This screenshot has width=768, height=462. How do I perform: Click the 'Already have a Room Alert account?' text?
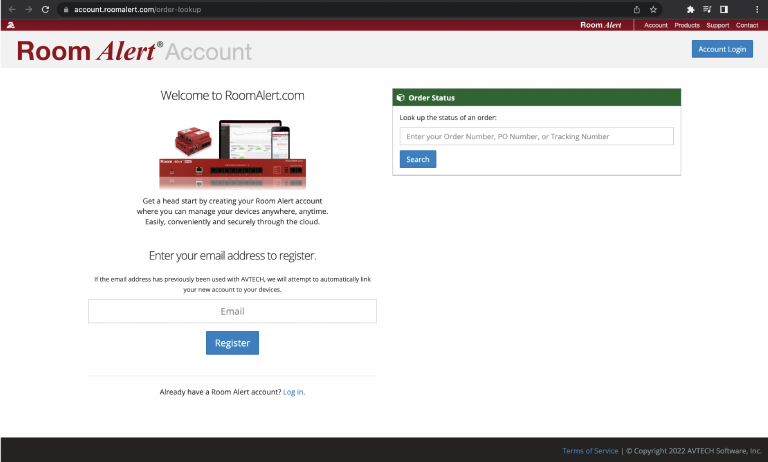[220, 392]
